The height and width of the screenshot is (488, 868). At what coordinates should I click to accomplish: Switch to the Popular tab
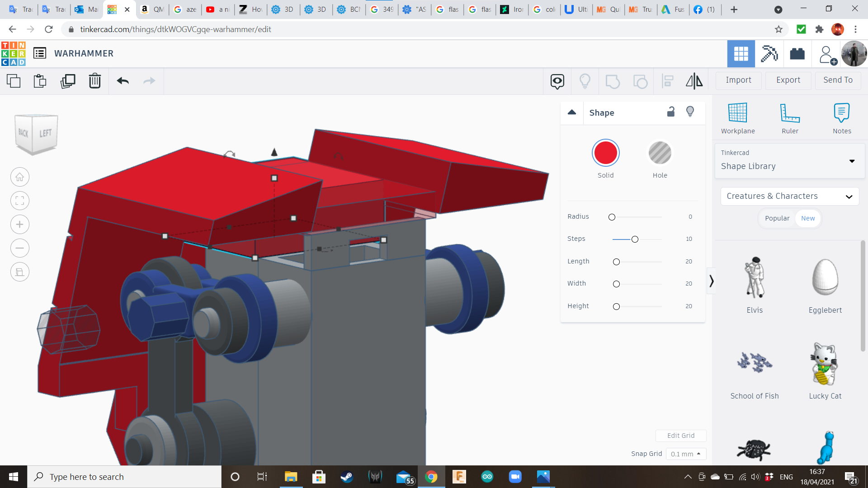pos(777,218)
